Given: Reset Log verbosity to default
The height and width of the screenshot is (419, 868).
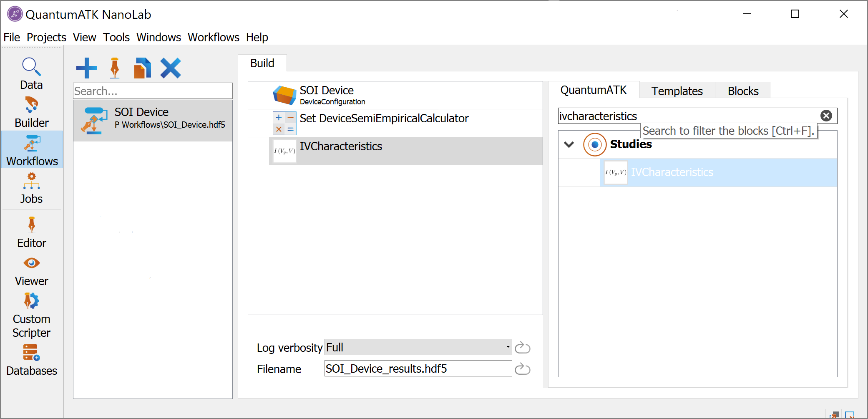Looking at the screenshot, I should pos(522,347).
